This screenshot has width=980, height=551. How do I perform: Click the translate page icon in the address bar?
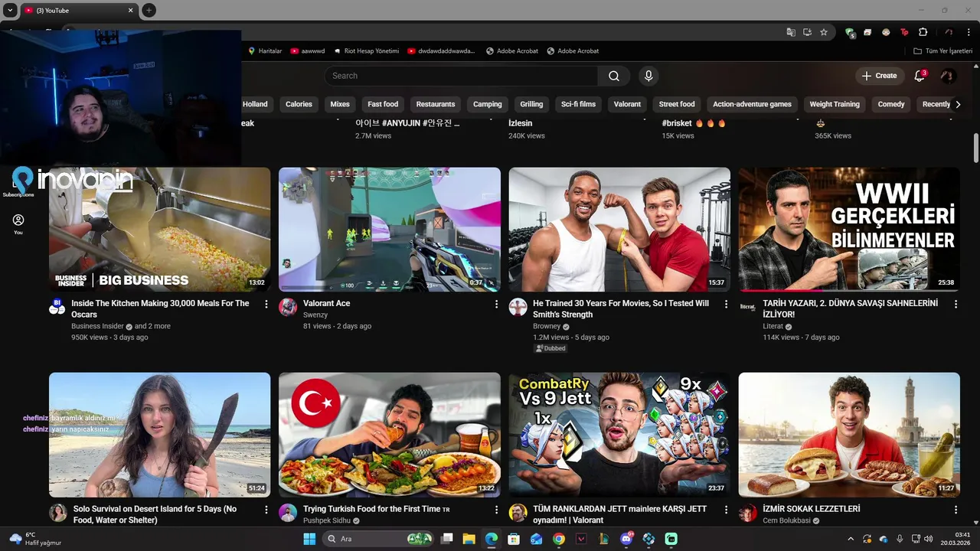(x=791, y=32)
